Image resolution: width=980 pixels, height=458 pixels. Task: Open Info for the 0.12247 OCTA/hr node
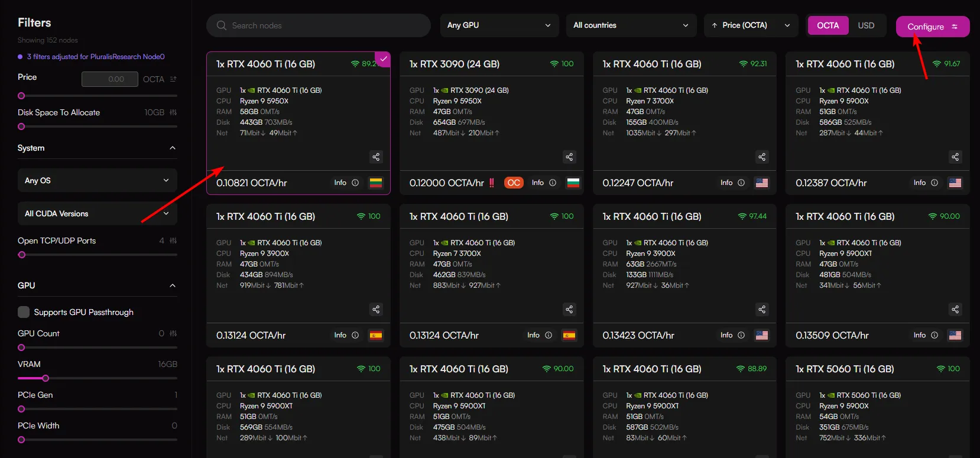click(732, 183)
